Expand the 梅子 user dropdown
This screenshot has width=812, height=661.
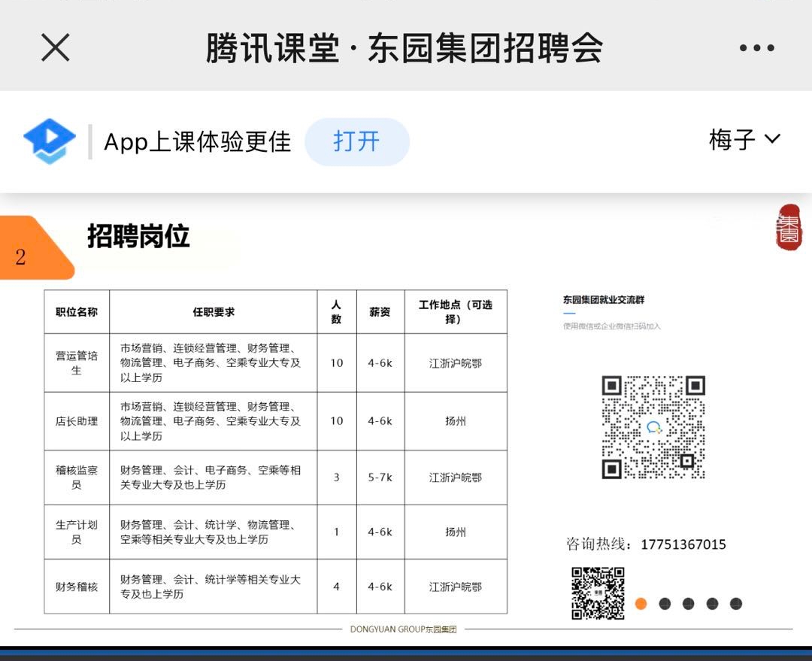point(744,140)
